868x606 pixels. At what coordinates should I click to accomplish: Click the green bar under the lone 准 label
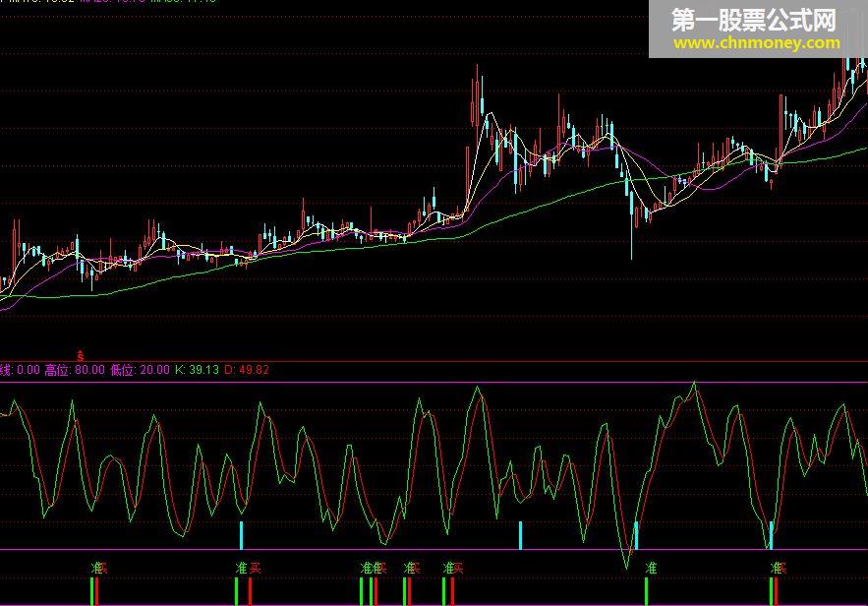(646, 591)
